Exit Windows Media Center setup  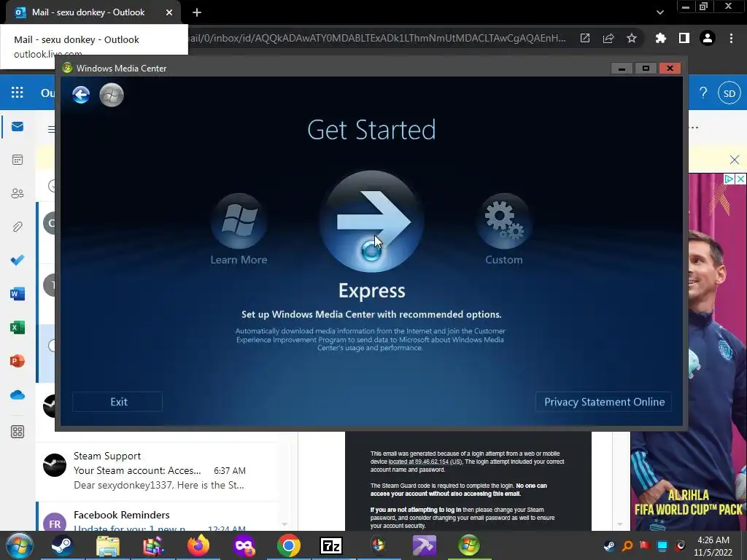(x=117, y=402)
